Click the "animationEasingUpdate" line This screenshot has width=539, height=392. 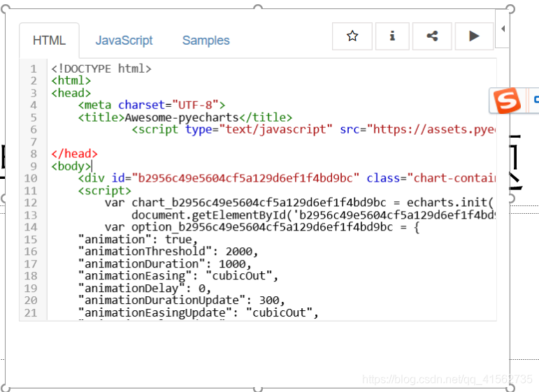[x=199, y=312]
